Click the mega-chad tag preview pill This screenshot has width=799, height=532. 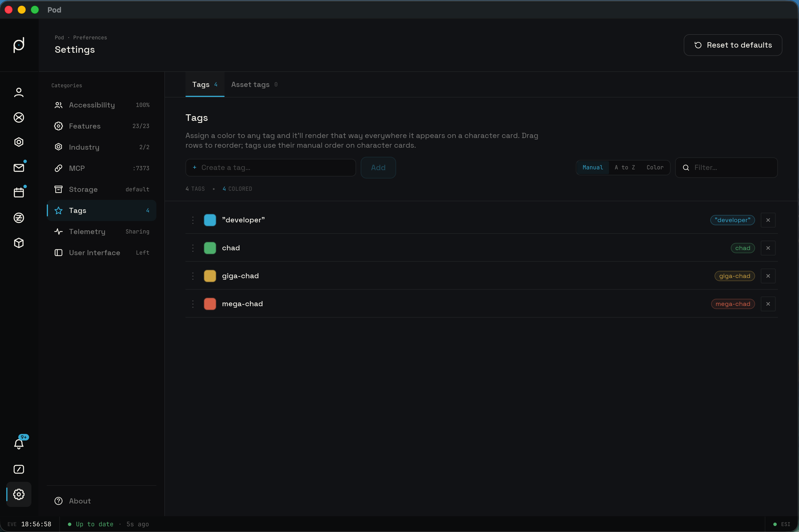(733, 304)
